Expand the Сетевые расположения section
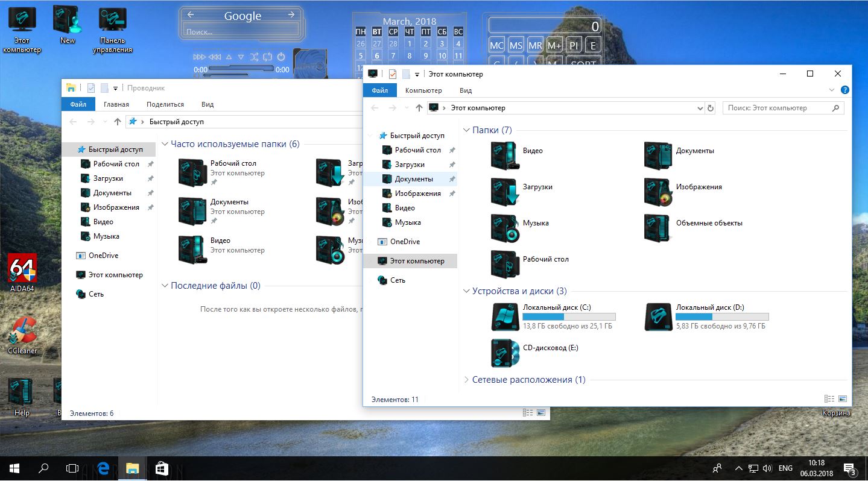The height and width of the screenshot is (481, 868). [x=466, y=380]
